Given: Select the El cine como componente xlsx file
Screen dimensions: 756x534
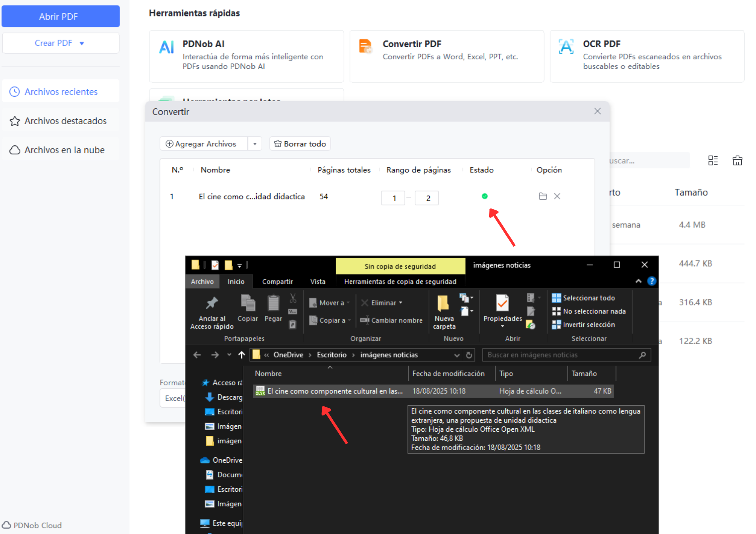Looking at the screenshot, I should 433,391.
